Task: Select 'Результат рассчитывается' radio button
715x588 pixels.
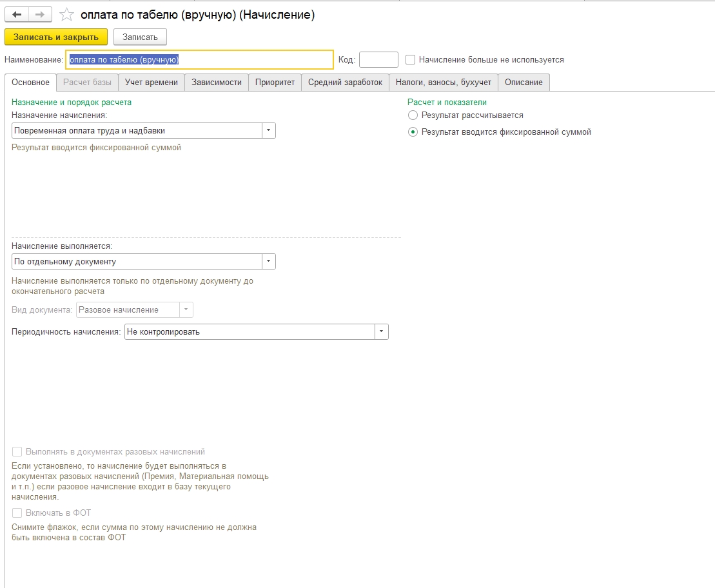Action: point(413,115)
